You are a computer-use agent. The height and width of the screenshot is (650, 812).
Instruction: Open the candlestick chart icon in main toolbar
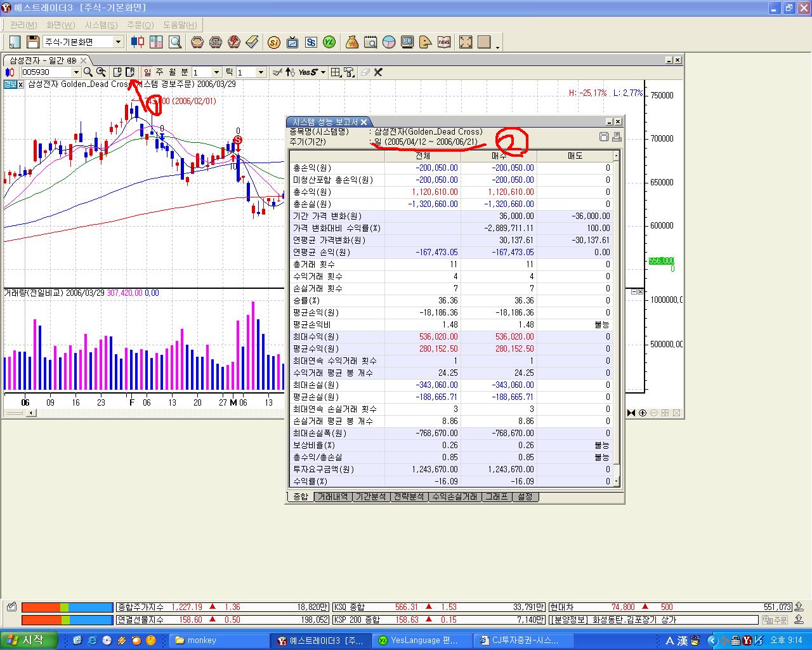[x=137, y=42]
